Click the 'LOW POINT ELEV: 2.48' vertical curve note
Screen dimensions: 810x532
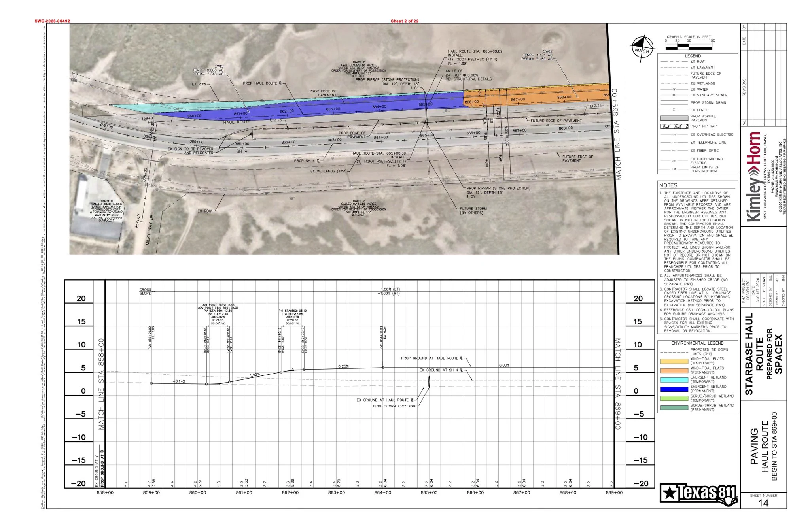click(218, 305)
